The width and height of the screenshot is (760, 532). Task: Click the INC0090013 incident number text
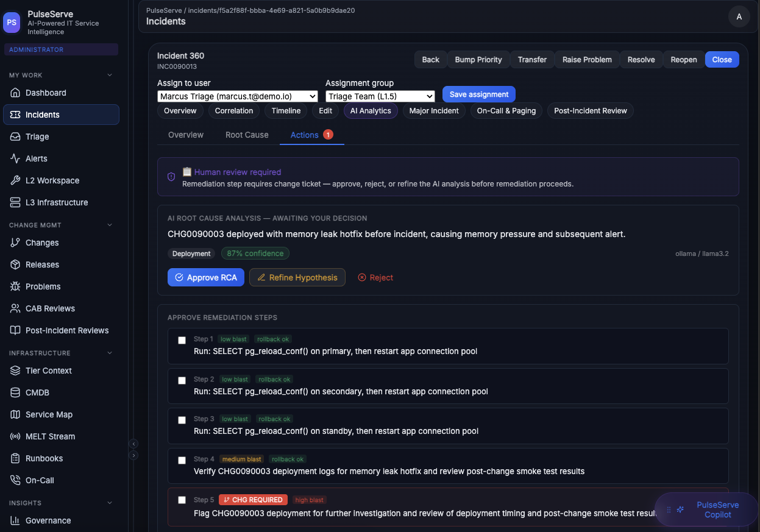(x=177, y=66)
